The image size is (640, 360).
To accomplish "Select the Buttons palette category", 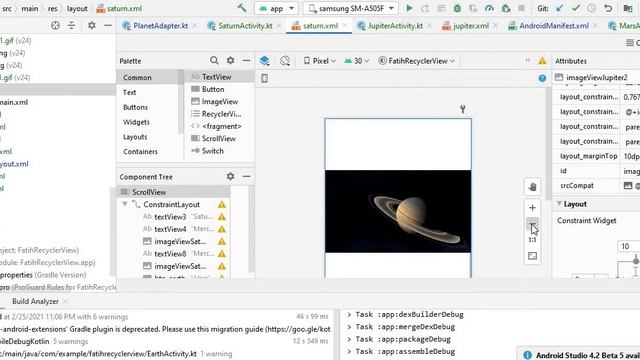I will click(136, 107).
